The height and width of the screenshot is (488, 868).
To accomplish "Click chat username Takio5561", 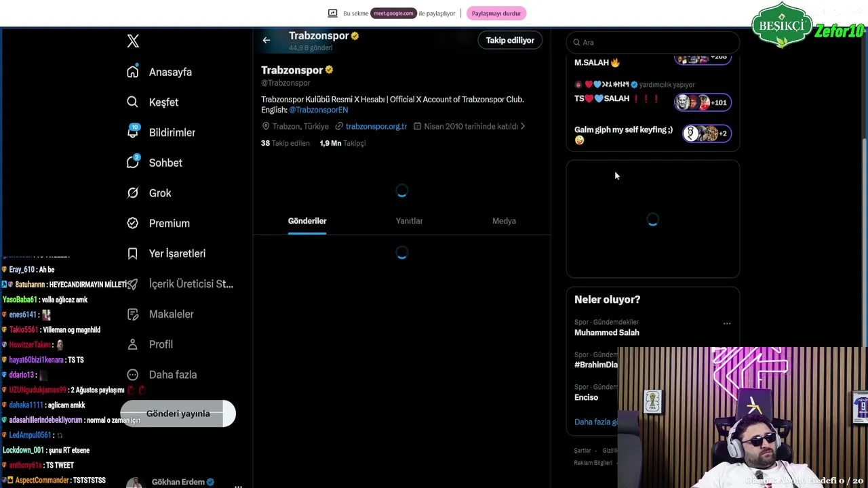I will 24,330.
